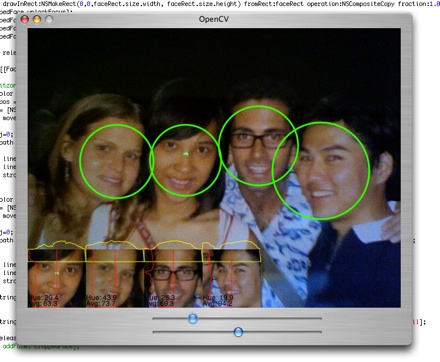Click the Avg: 94.2 readout on fourth thumbnail

[218, 303]
